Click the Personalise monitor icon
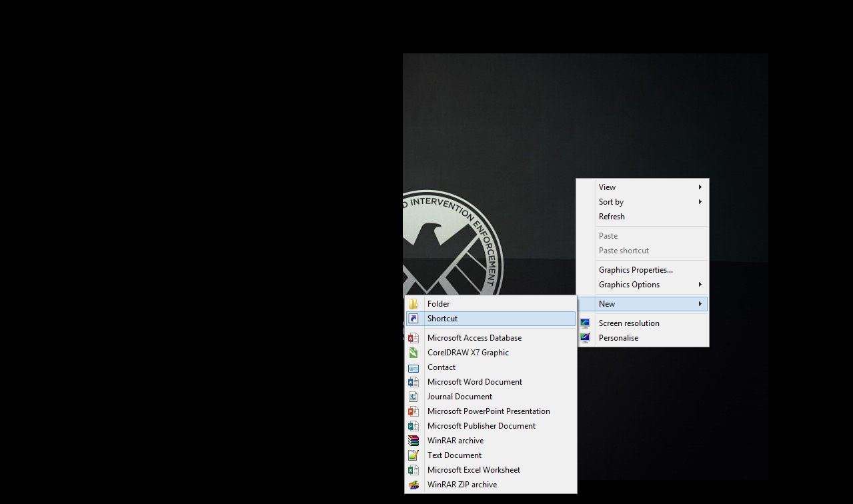Image resolution: width=853 pixels, height=504 pixels. [x=585, y=338]
